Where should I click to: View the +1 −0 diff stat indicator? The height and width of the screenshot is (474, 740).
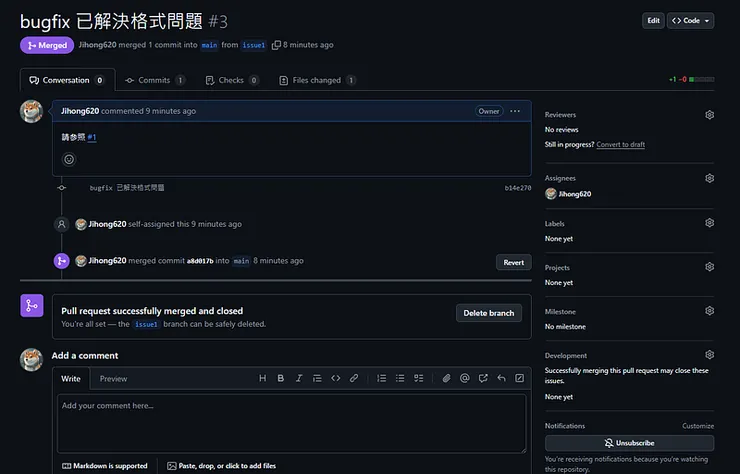[x=691, y=79]
